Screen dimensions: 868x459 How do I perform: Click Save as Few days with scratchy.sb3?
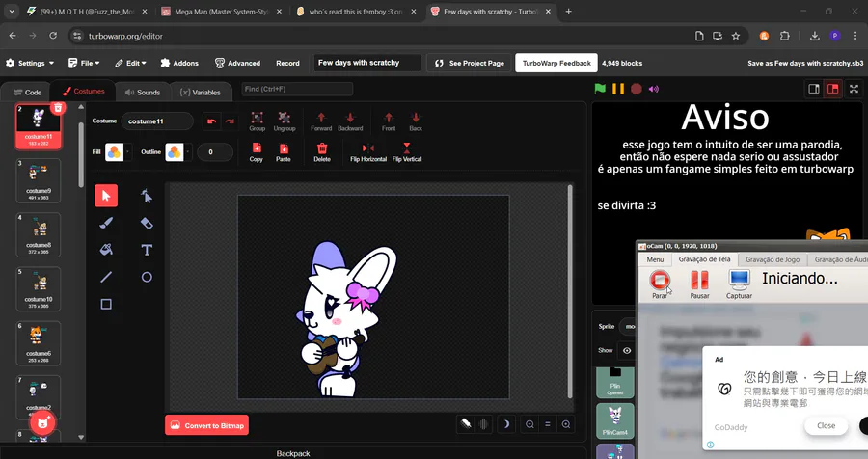[x=805, y=63]
